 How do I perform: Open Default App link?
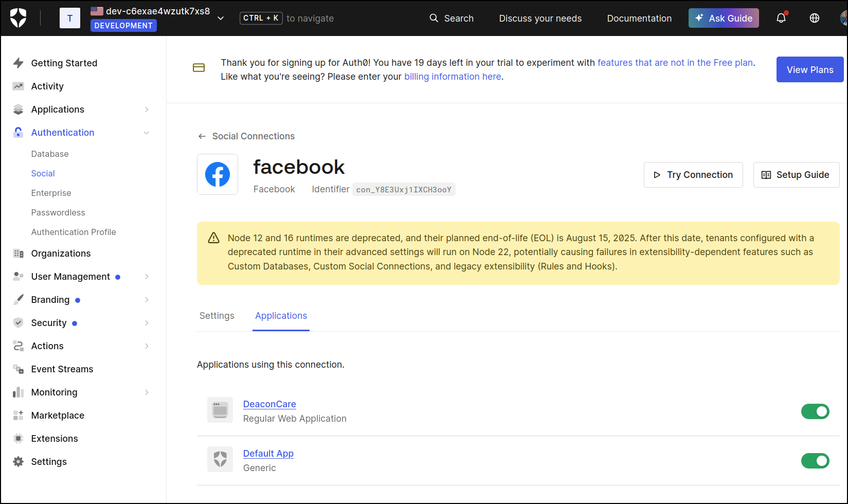click(x=268, y=454)
